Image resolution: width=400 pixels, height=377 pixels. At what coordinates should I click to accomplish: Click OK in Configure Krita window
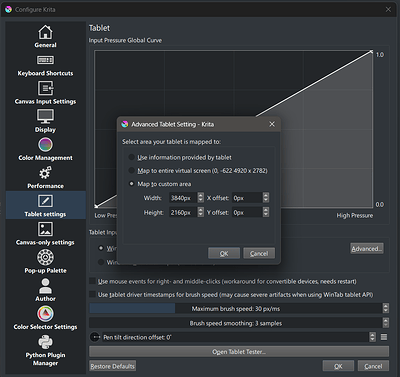pos(338,366)
